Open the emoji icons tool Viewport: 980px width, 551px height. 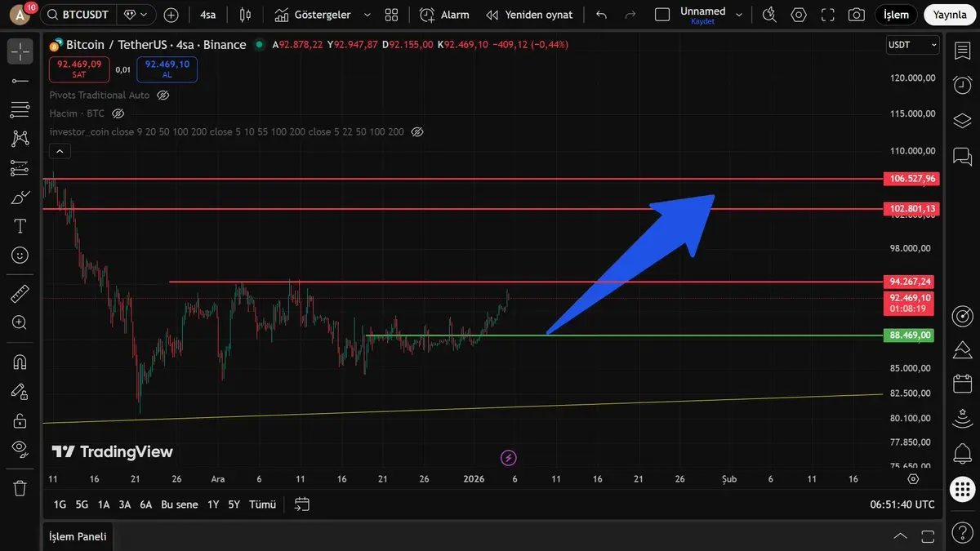click(20, 256)
